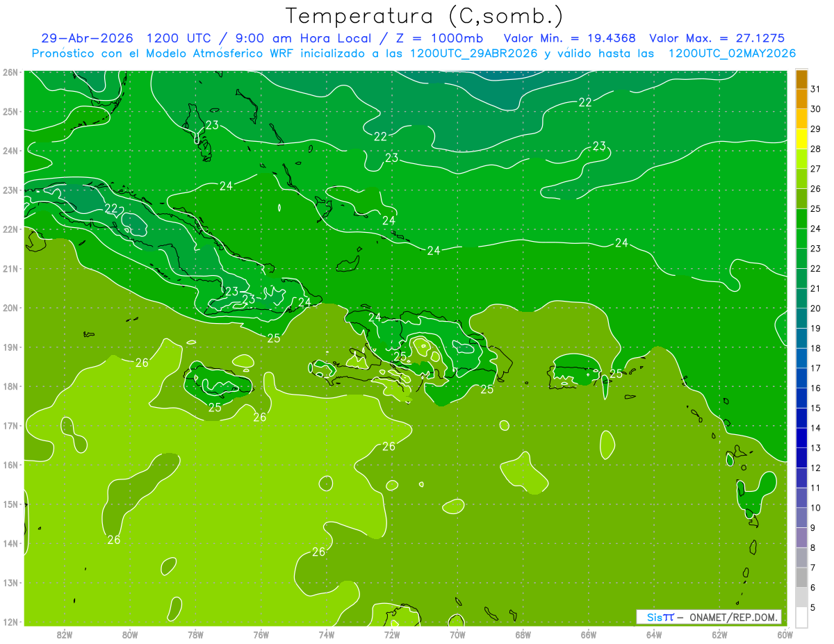Click the 25 contour label east of Puerto Rico
Image resolution: width=834 pixels, height=644 pixels.
[616, 374]
